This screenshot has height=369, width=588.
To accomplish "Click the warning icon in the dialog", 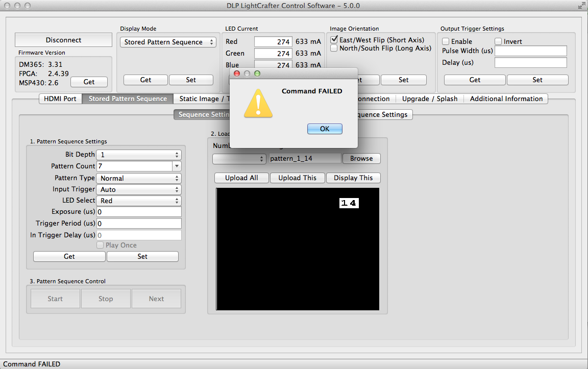I will 258,103.
